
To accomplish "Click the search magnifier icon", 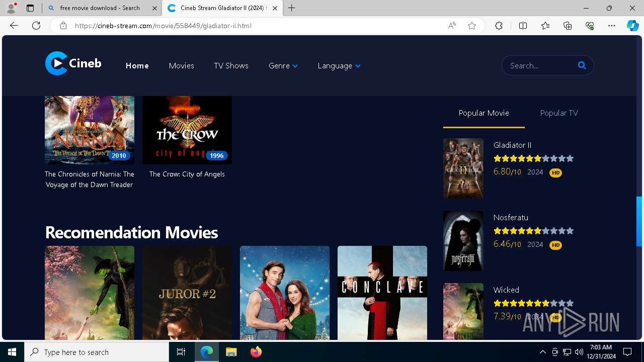I will coord(582,65).
